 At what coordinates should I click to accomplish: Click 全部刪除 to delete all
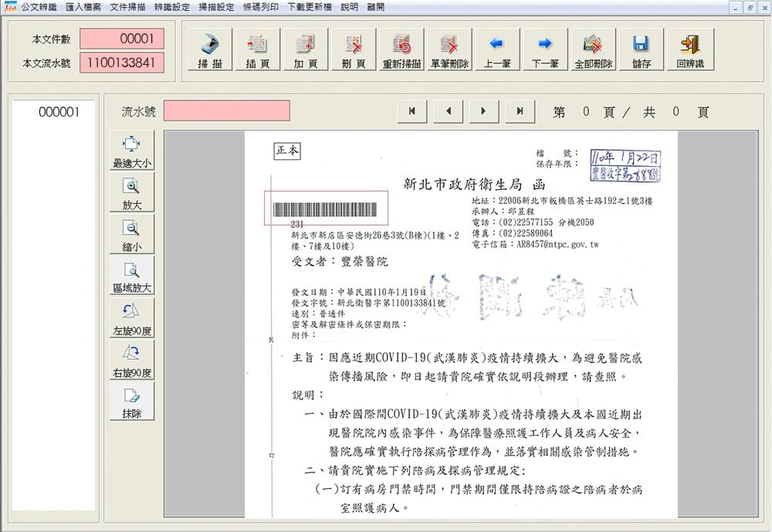593,50
